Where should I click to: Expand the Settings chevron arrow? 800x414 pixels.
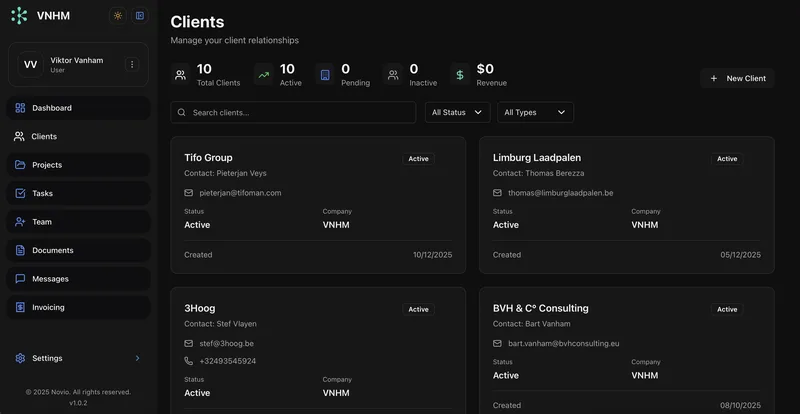click(137, 358)
